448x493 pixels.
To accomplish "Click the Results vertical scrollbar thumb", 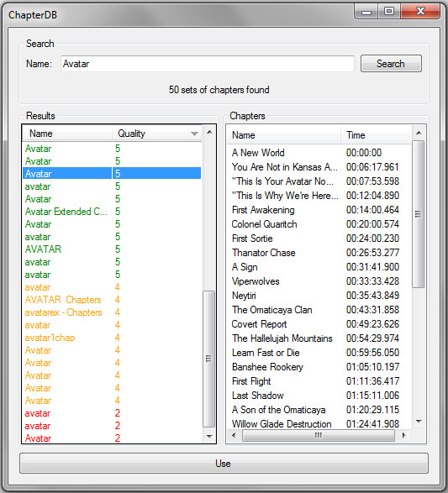I will (209, 359).
